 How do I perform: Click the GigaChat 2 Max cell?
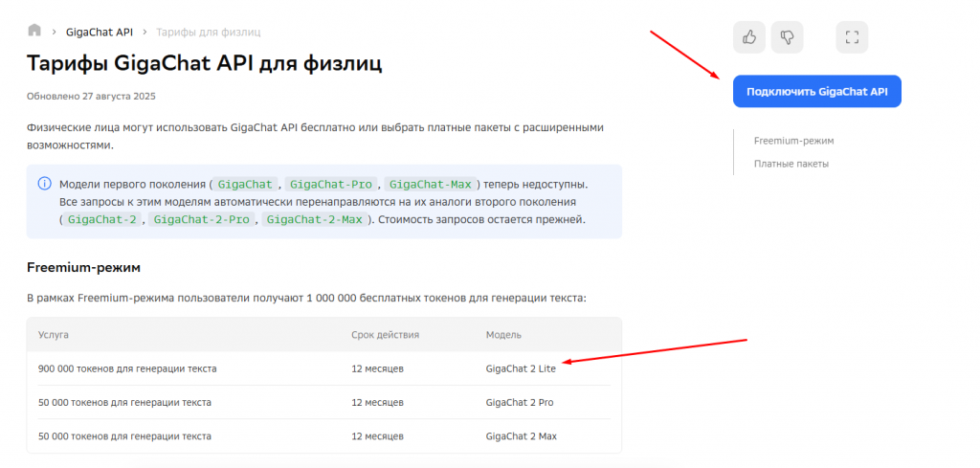coord(522,436)
